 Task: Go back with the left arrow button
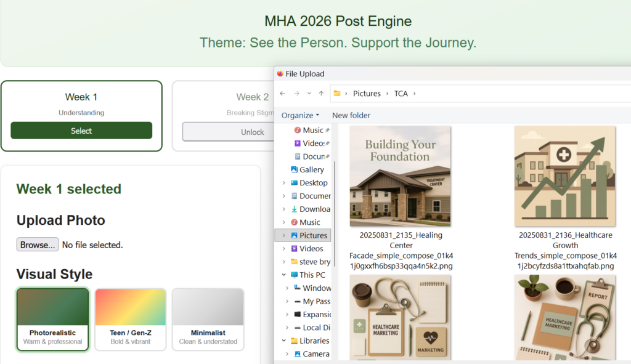[x=282, y=94]
